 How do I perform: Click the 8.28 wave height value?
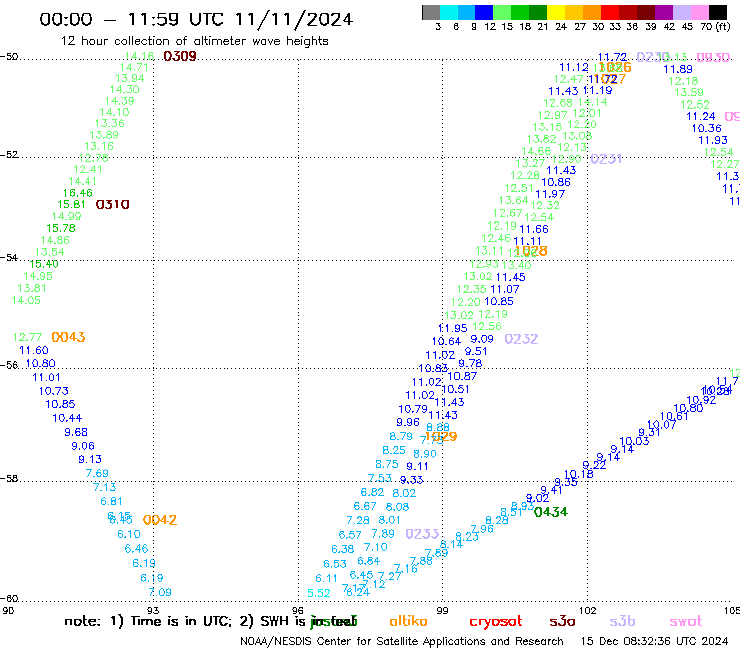tap(496, 520)
